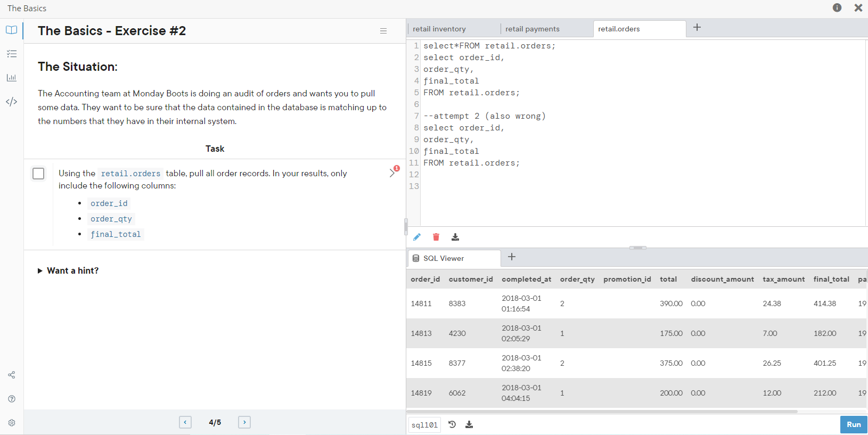Click the order_id code tag in task list
868x435 pixels.
(109, 203)
